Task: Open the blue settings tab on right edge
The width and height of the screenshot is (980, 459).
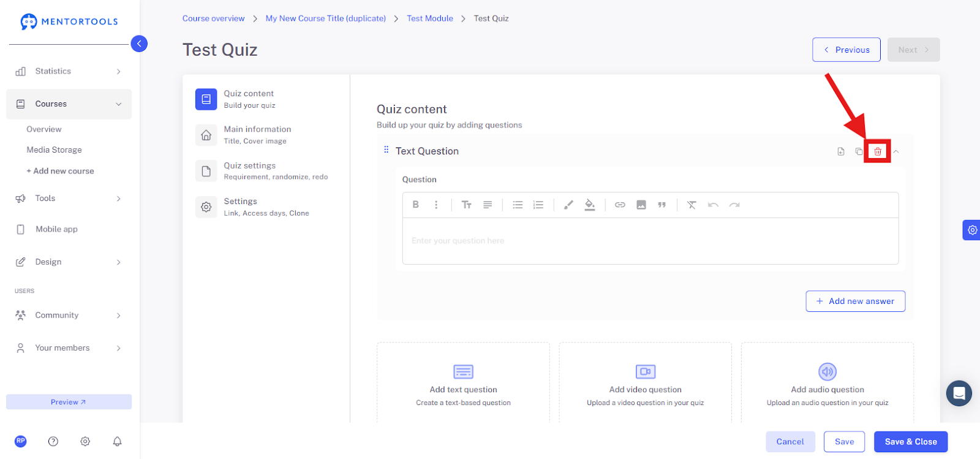Action: point(972,230)
